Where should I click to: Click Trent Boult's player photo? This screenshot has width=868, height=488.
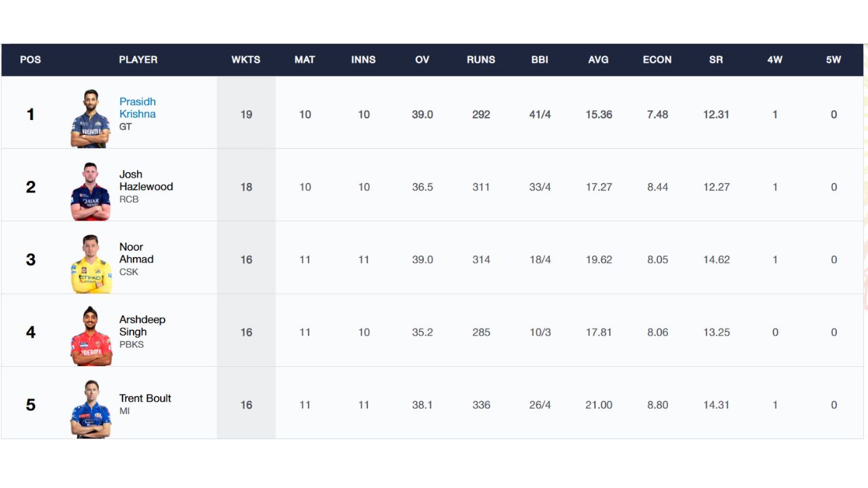pyautogui.click(x=91, y=409)
